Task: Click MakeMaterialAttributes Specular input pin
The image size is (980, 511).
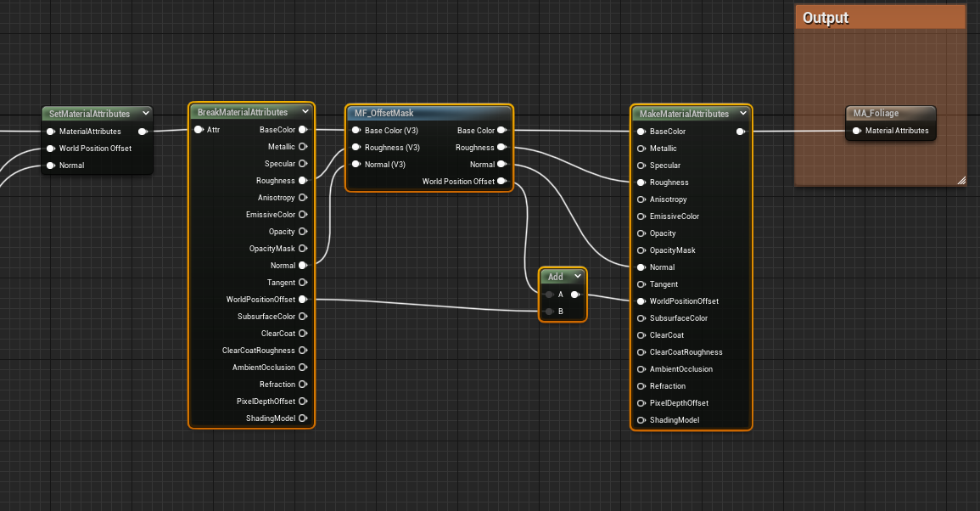Action: 641,166
